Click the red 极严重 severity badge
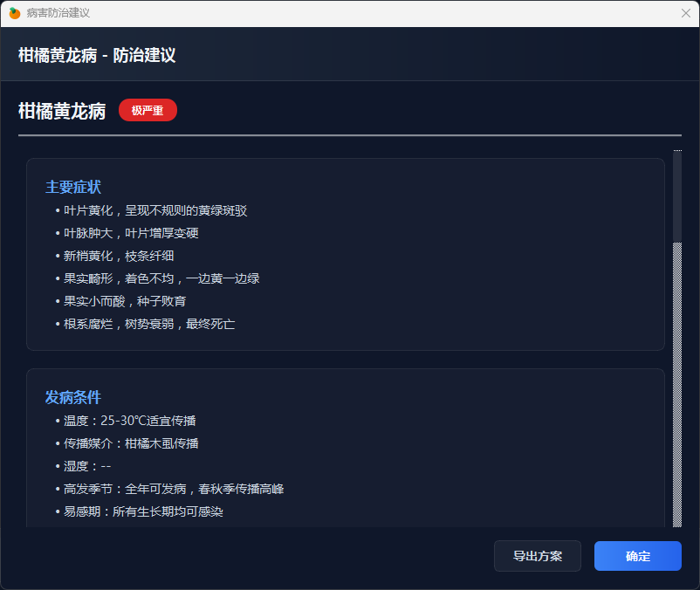This screenshot has height=590, width=700. coord(148,110)
